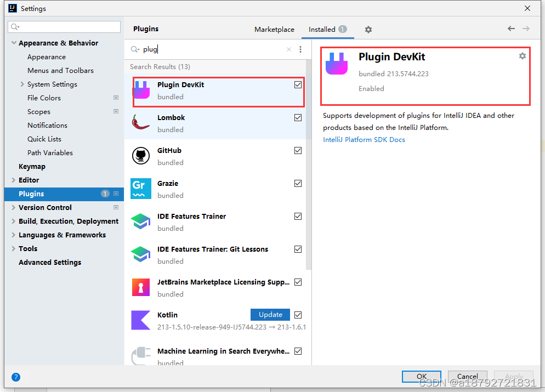The width and height of the screenshot is (545, 392).
Task: Click the OK button
Action: coord(422,376)
